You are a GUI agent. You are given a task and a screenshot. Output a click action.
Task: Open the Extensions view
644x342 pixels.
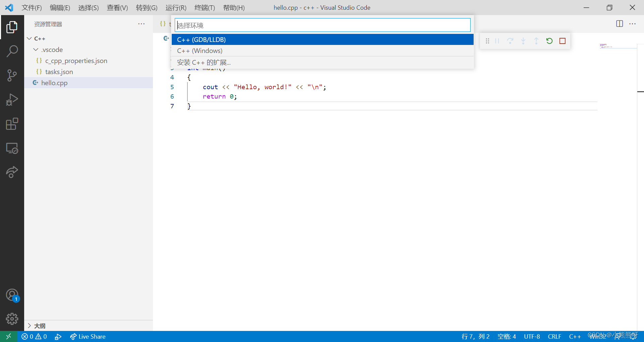point(12,124)
